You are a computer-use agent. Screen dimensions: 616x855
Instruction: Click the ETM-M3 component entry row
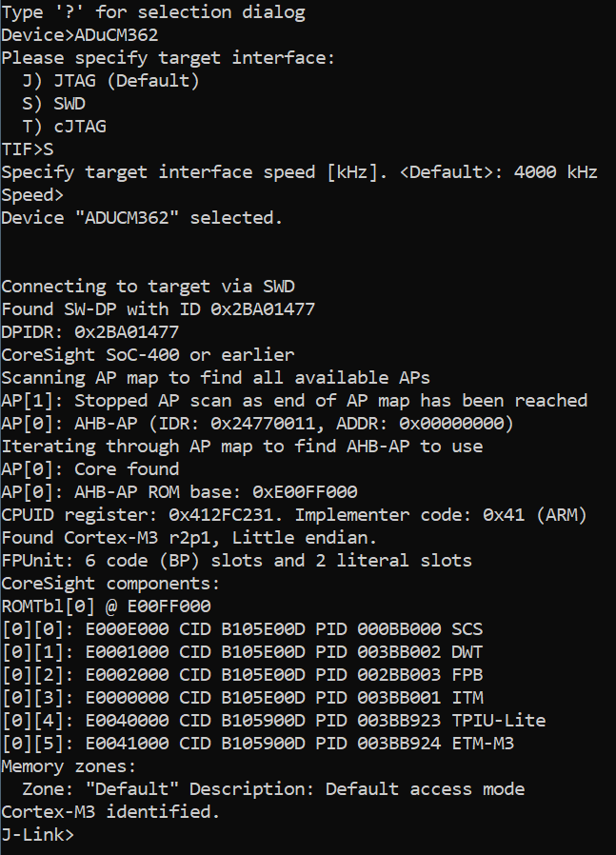[257, 744]
